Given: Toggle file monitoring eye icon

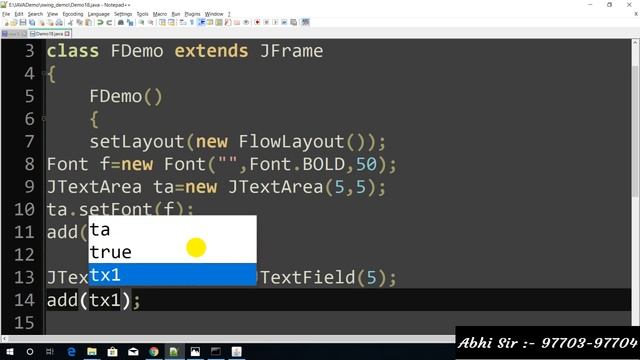Looking at the screenshot, I should (246, 22).
